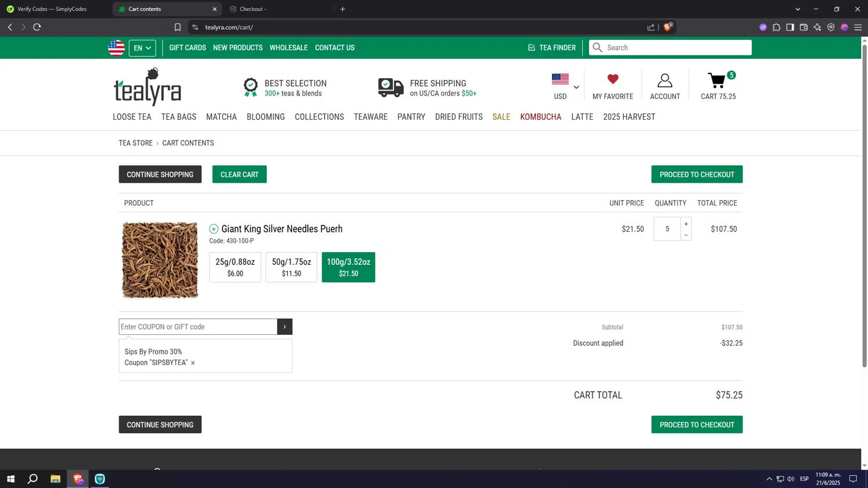Image resolution: width=868 pixels, height=488 pixels.
Task: Open Matcha menu
Action: tap(222, 117)
